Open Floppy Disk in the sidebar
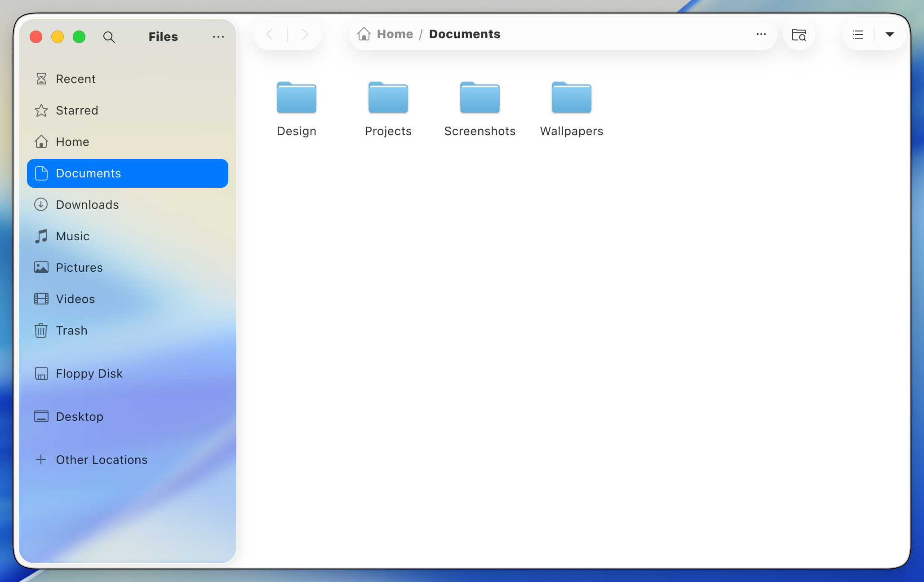Viewport: 924px width, 582px height. point(128,374)
